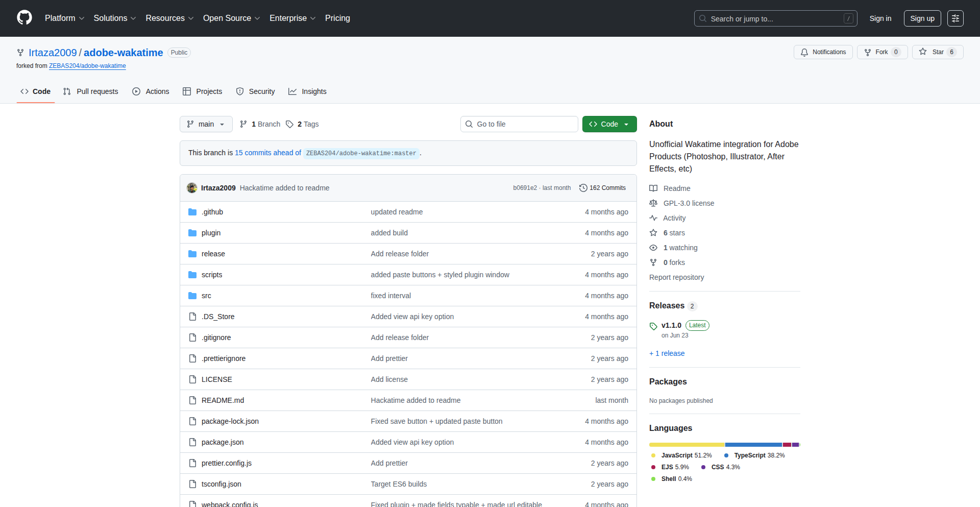Open the header settings menu icon
This screenshot has width=980, height=507.
pos(955,18)
